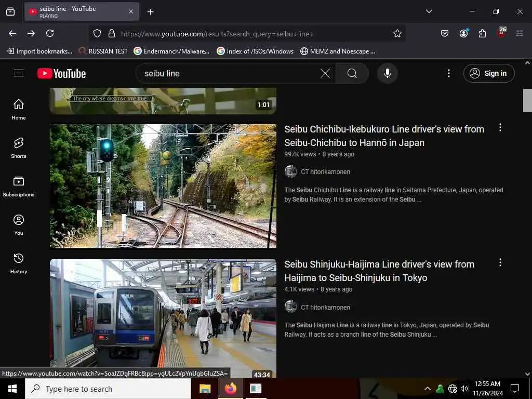Open YouTube settings three-dot menu
The width and height of the screenshot is (532, 399).
(448, 73)
